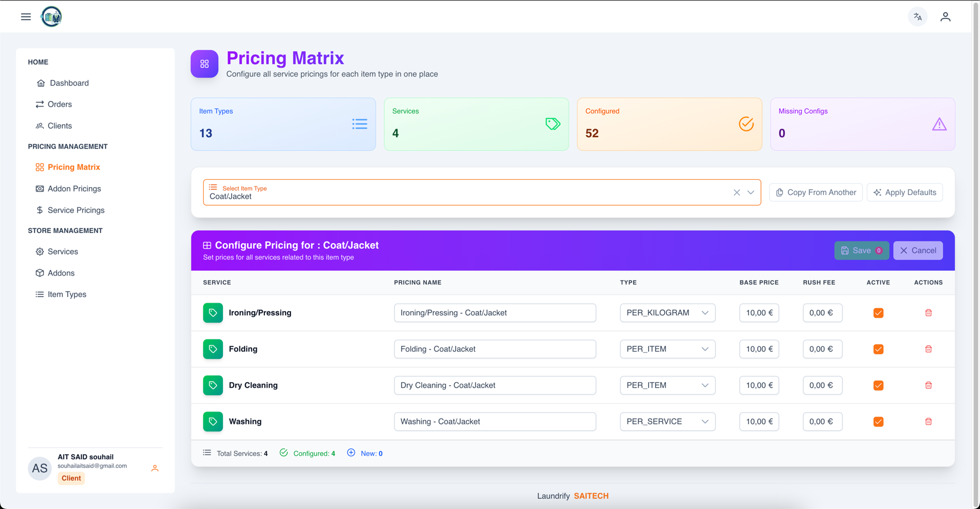Expand the Select Item Type dropdown arrow
The height and width of the screenshot is (509, 980).
coord(751,193)
